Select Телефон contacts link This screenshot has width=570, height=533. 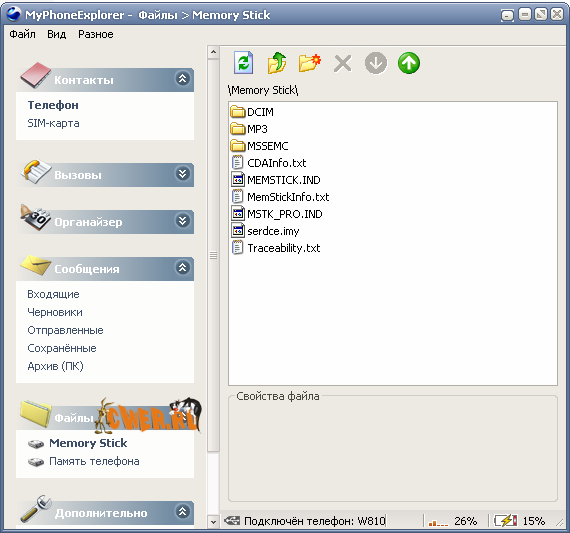point(53,105)
